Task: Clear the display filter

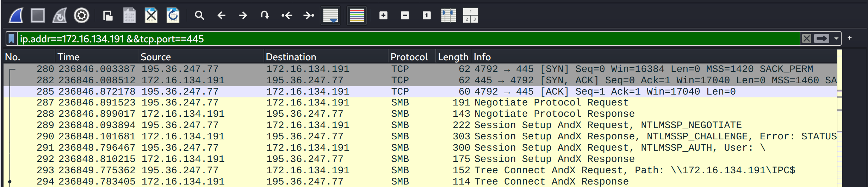Action: (x=807, y=38)
